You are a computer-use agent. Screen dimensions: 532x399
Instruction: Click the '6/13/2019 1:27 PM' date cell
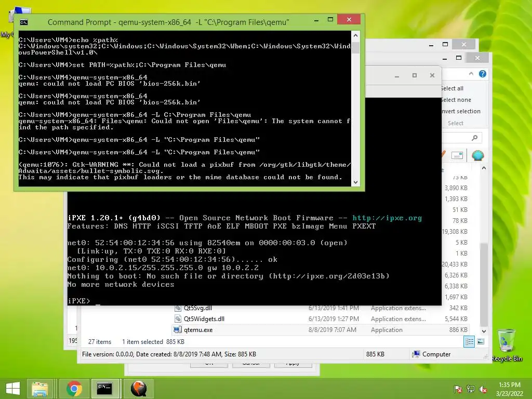pos(334,319)
